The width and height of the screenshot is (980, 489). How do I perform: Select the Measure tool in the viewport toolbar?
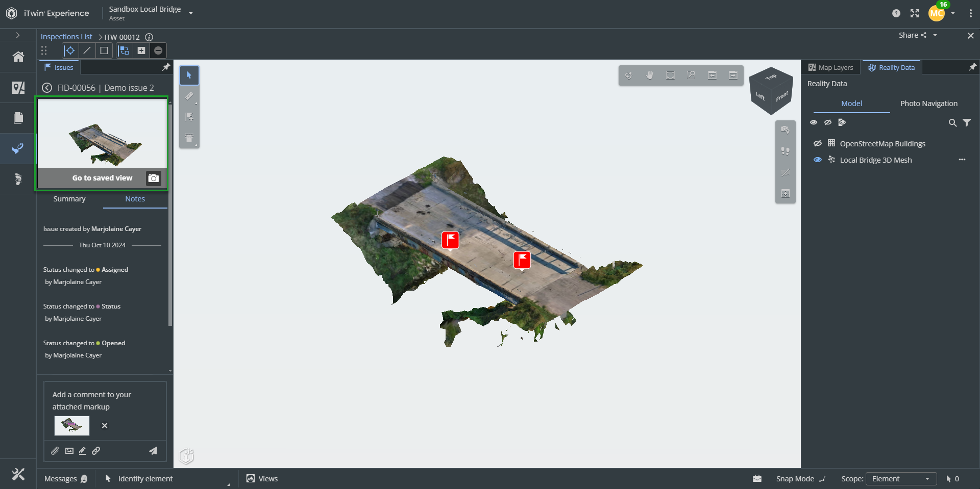click(189, 96)
